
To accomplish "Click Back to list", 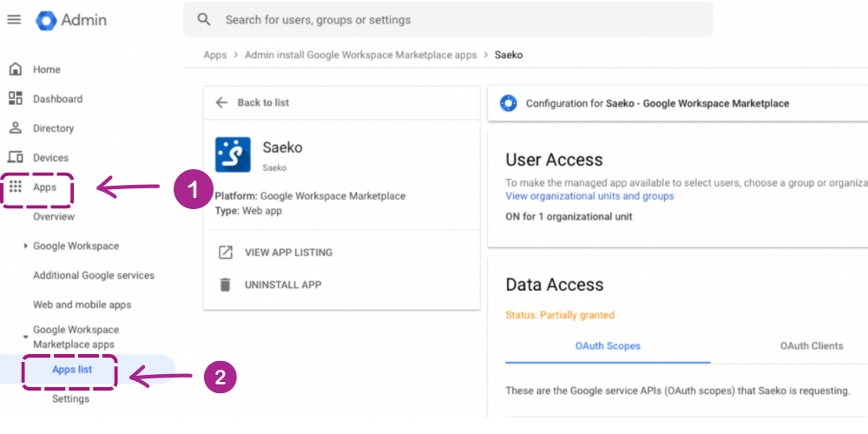I will click(263, 102).
